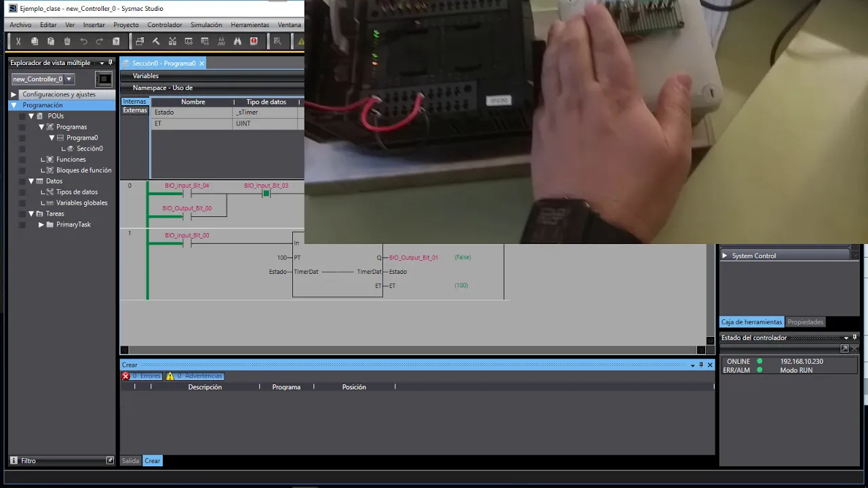Click the Watch table toolbar icon
This screenshot has height=488, width=868.
coord(205,41)
